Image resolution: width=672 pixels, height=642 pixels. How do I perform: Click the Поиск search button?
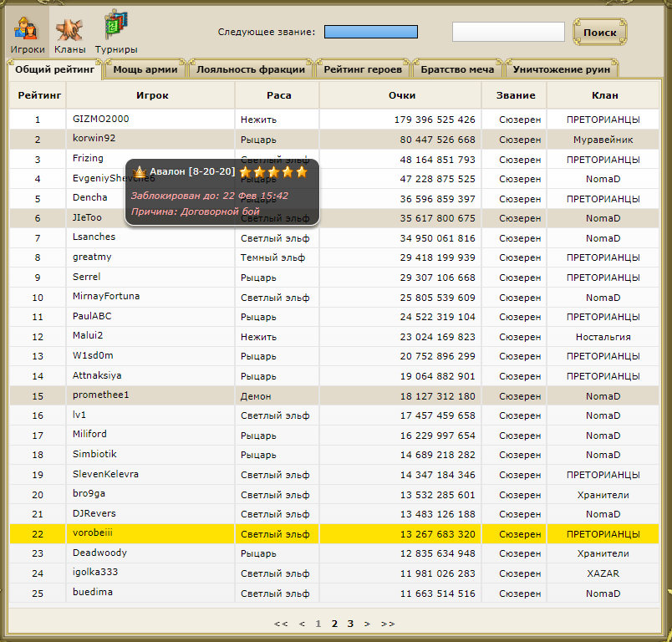click(599, 33)
